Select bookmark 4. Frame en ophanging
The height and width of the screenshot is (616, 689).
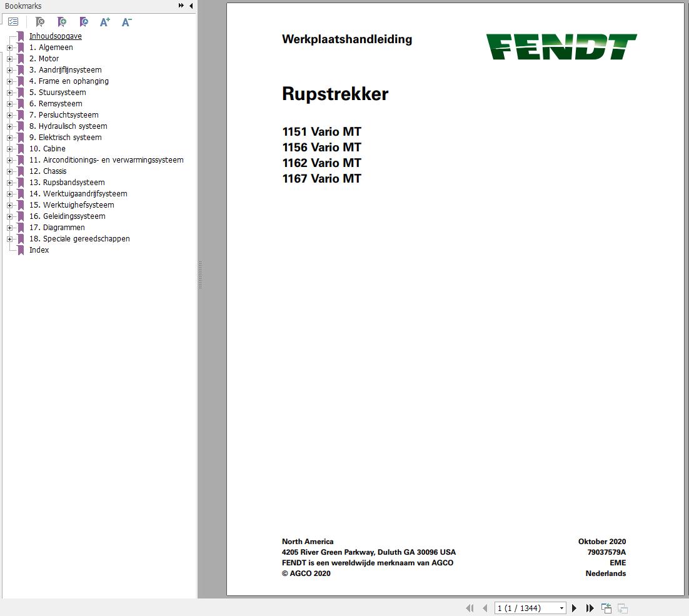pyautogui.click(x=69, y=81)
